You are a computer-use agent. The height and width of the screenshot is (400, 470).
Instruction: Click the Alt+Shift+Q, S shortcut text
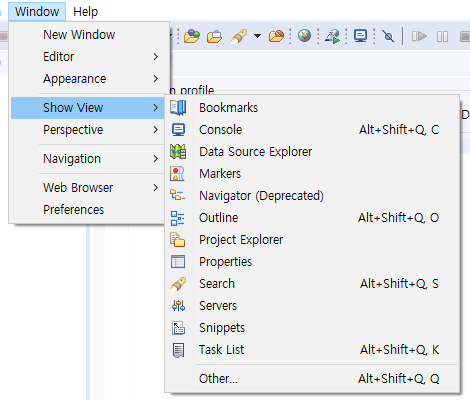point(399,284)
